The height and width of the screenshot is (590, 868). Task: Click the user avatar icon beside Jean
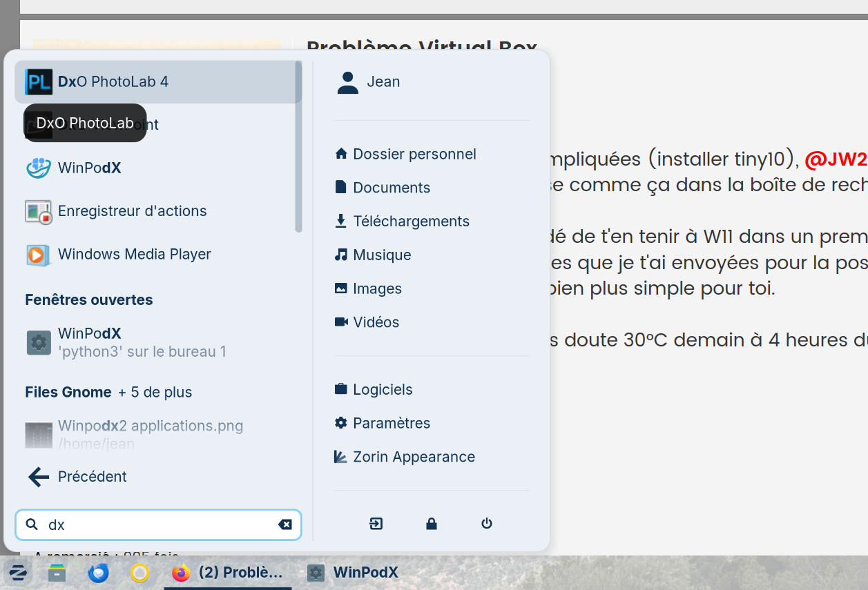click(x=347, y=82)
